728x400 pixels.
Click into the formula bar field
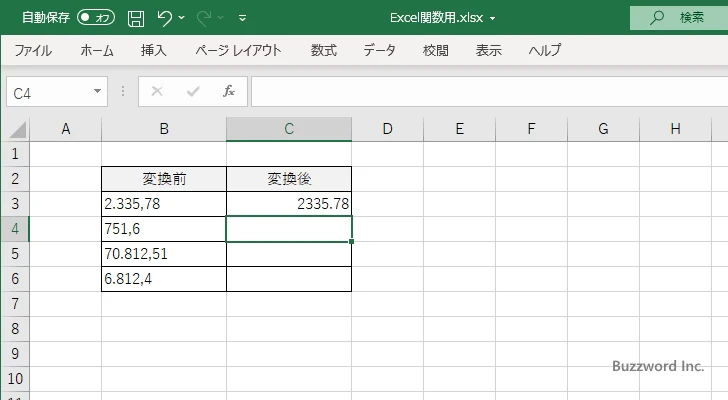490,91
